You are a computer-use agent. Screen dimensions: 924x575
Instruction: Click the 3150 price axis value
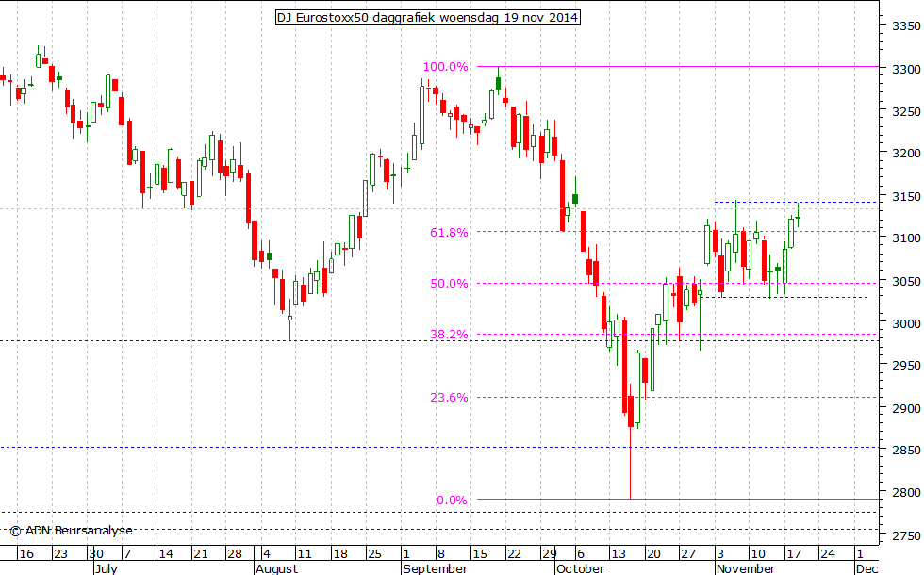coord(906,196)
